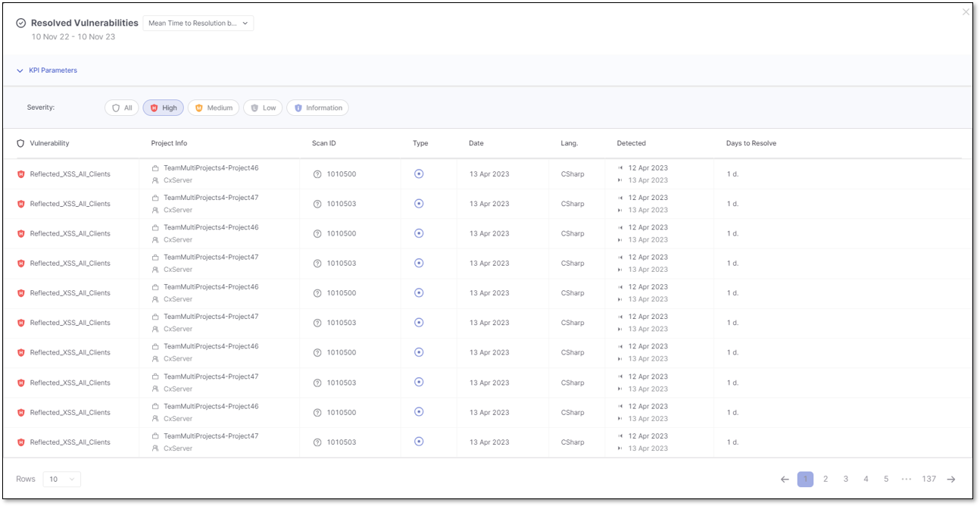Click the project icon next to first TeamMultiProjects4-Project47
This screenshot has width=980, height=506.
(x=155, y=198)
